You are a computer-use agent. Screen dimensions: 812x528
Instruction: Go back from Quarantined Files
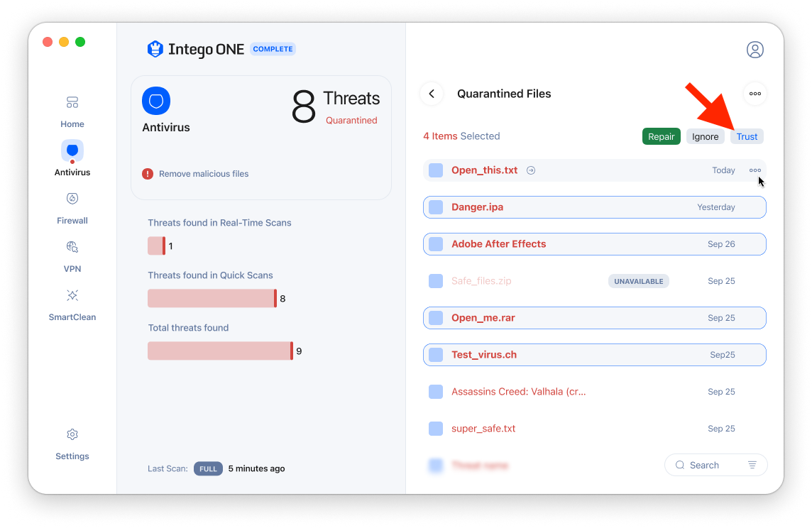(432, 94)
